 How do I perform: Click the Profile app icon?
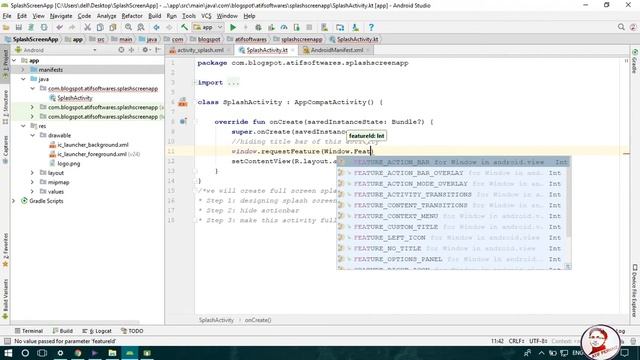tap(284, 27)
